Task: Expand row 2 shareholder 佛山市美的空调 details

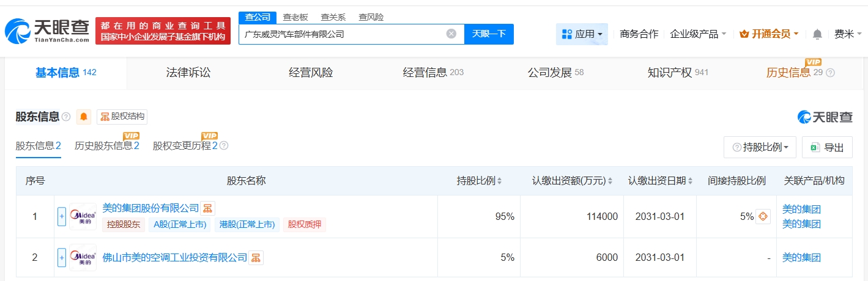Action: (x=61, y=258)
